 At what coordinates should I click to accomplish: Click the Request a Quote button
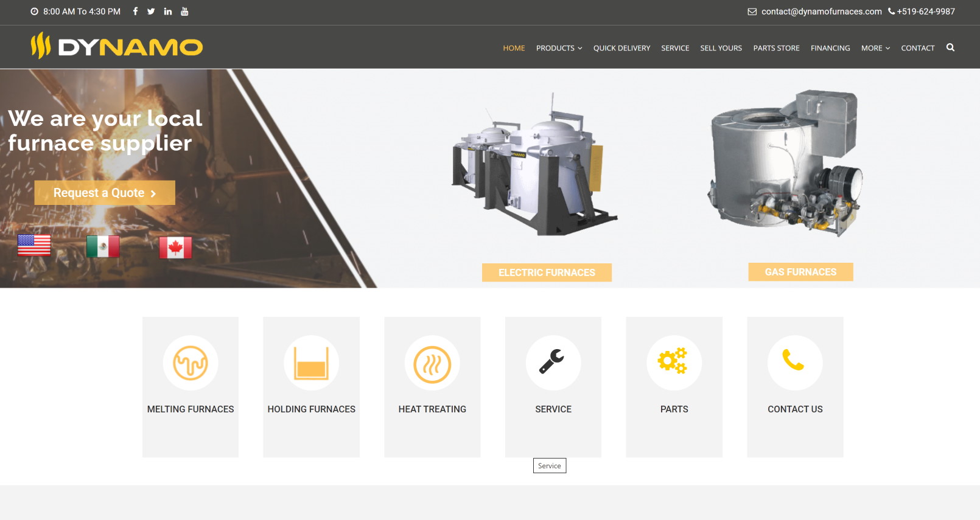(x=105, y=193)
